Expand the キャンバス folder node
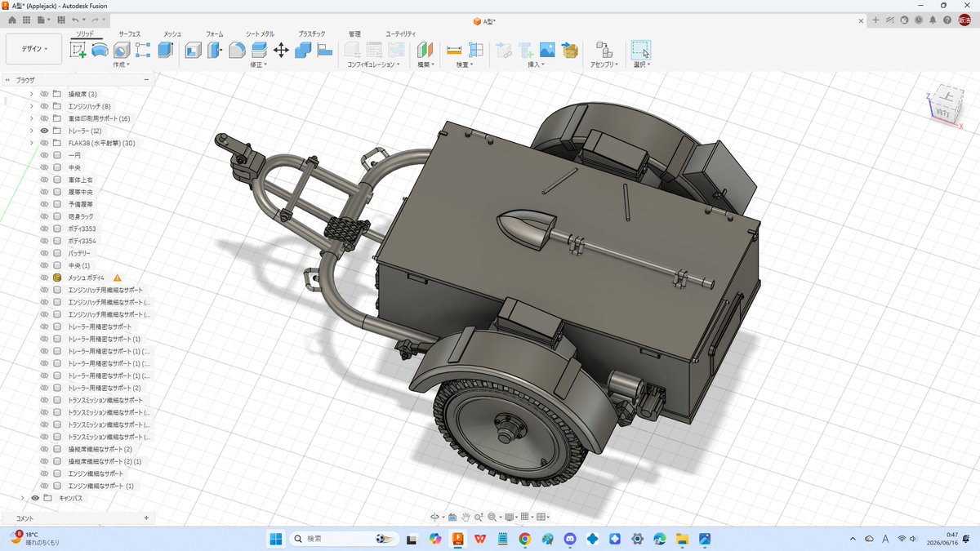The width and height of the screenshot is (980, 551). click(22, 498)
